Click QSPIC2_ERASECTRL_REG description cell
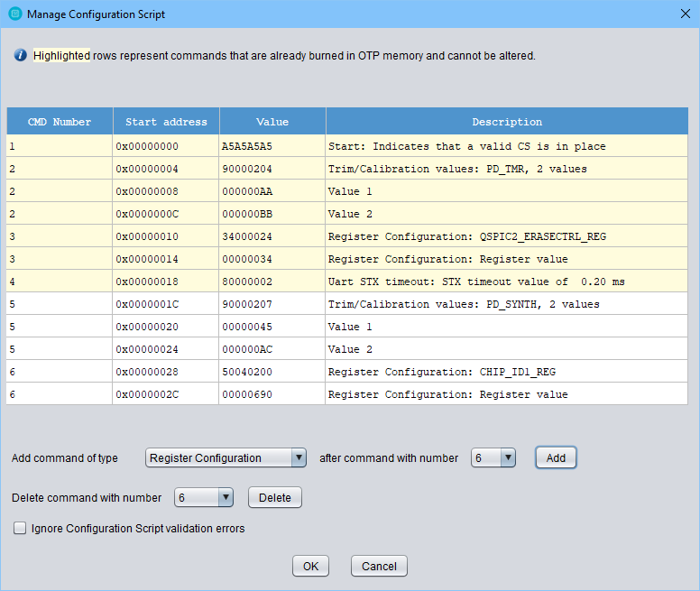 (x=507, y=236)
